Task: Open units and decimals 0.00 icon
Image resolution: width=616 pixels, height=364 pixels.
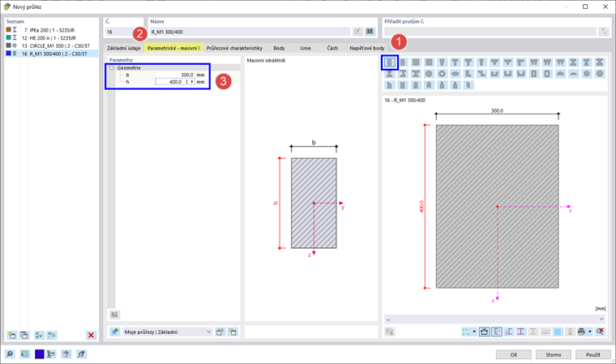Action: (x=25, y=354)
